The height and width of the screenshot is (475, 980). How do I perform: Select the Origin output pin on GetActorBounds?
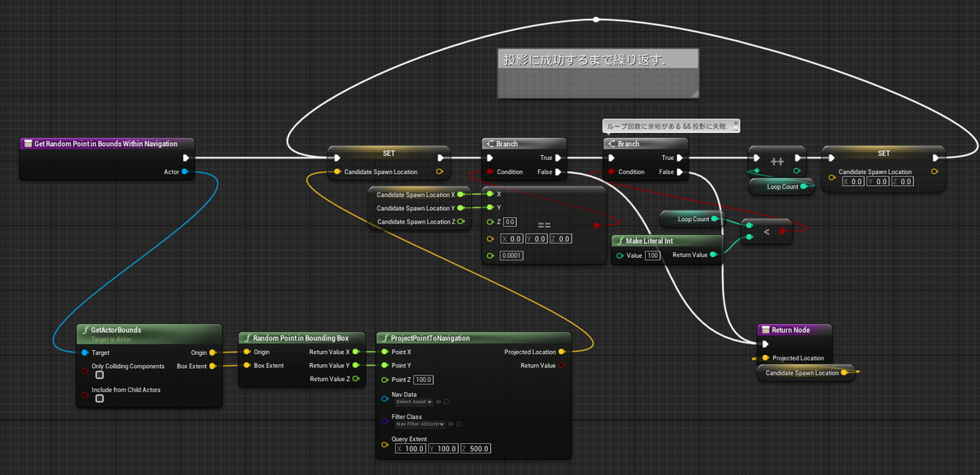(x=213, y=353)
